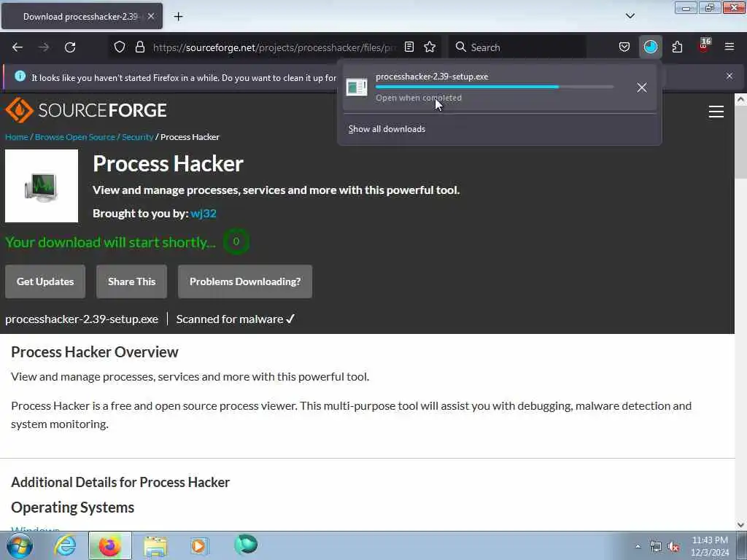This screenshot has width=747, height=560.
Task: Open the red extension icon with badge 16
Action: pyautogui.click(x=704, y=46)
